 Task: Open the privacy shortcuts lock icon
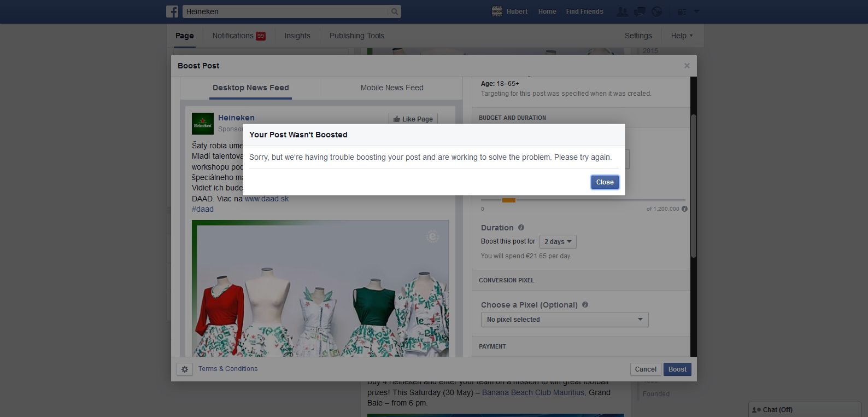coord(682,11)
